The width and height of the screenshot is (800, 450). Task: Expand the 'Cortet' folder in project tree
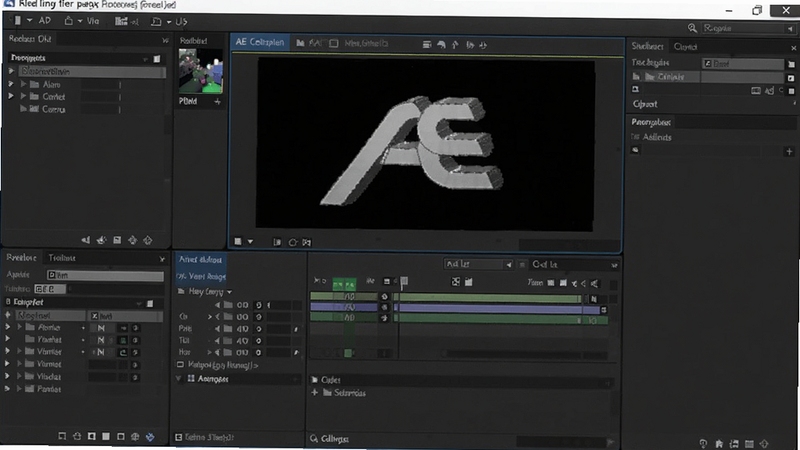(23, 96)
